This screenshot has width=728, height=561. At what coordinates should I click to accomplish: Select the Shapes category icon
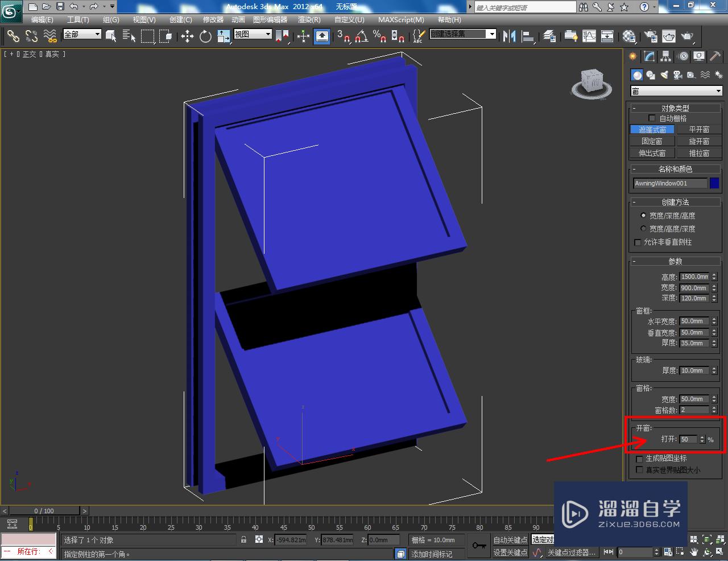click(651, 75)
